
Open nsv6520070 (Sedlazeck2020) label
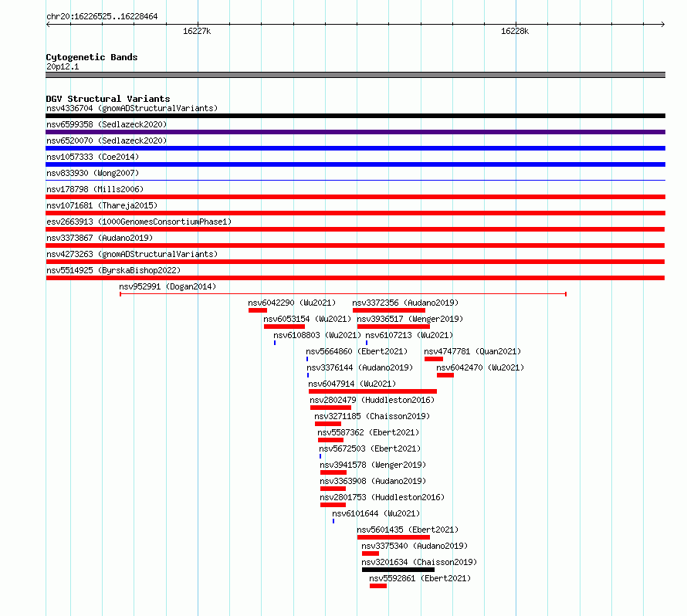tap(107, 140)
